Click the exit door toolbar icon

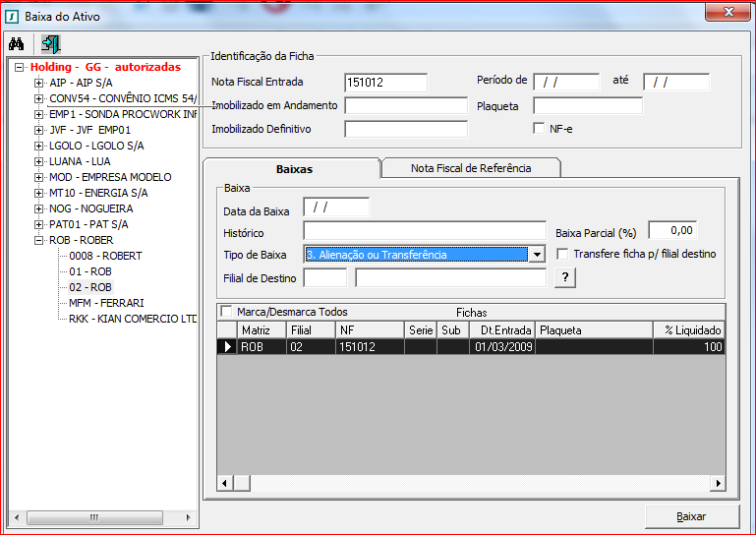pyautogui.click(x=50, y=43)
